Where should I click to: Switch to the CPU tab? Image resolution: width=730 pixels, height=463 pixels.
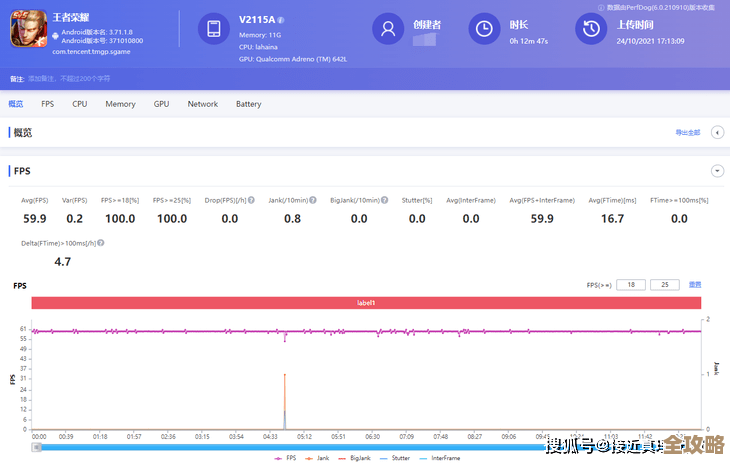[x=80, y=104]
